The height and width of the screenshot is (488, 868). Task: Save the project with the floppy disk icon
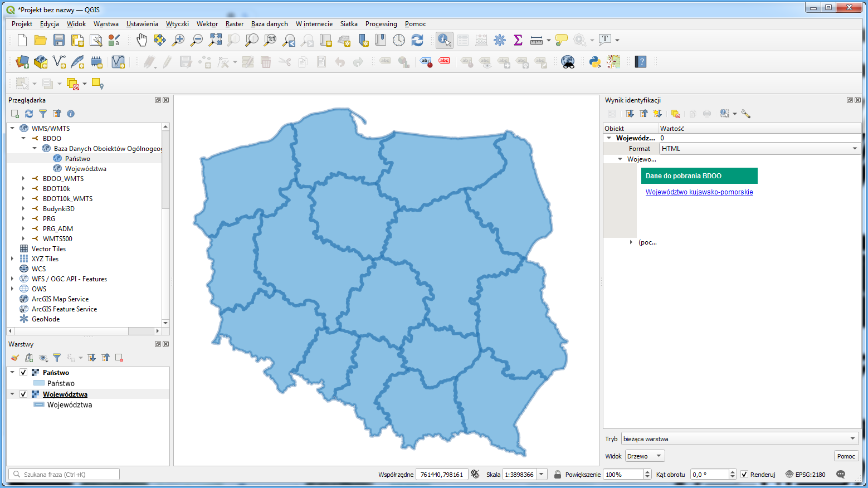(59, 40)
